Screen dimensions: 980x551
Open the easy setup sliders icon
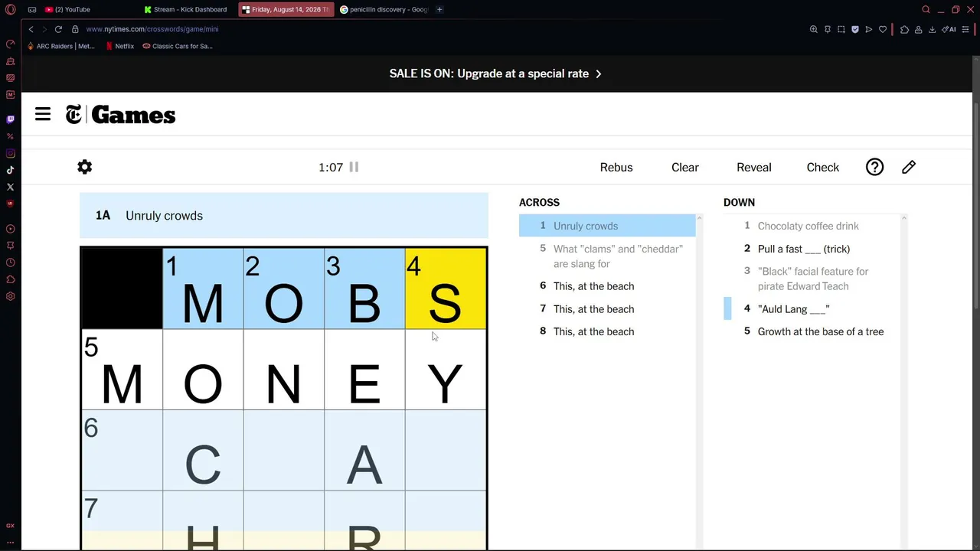(967, 29)
